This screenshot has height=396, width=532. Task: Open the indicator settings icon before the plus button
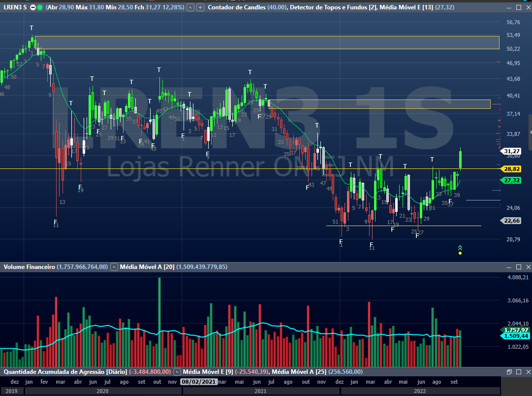click(190, 7)
